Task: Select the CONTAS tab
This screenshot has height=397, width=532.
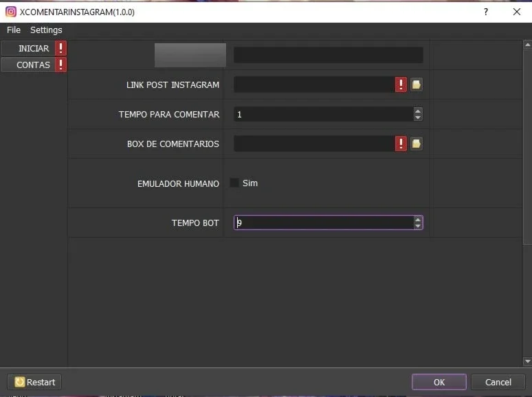Action: (x=34, y=65)
